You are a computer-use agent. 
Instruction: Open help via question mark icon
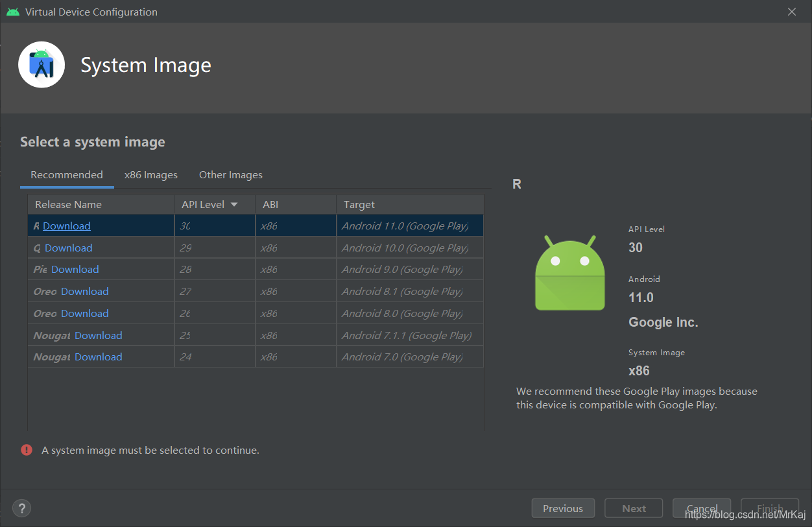22,508
